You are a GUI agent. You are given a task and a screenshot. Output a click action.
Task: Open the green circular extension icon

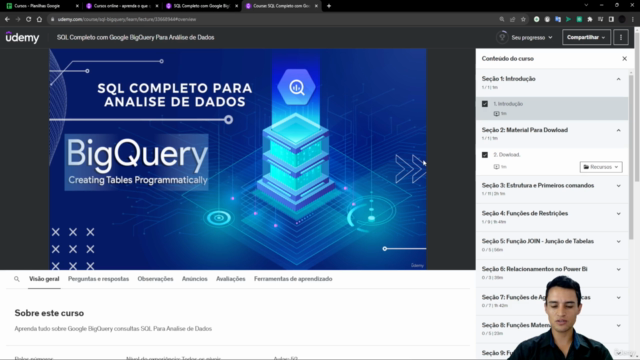[536, 19]
